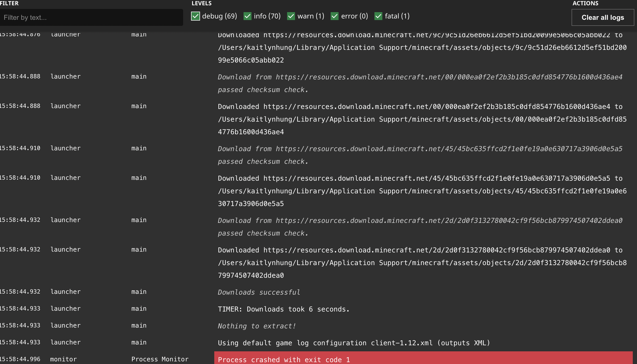Uncheck the info level checkbox

[x=247, y=16]
